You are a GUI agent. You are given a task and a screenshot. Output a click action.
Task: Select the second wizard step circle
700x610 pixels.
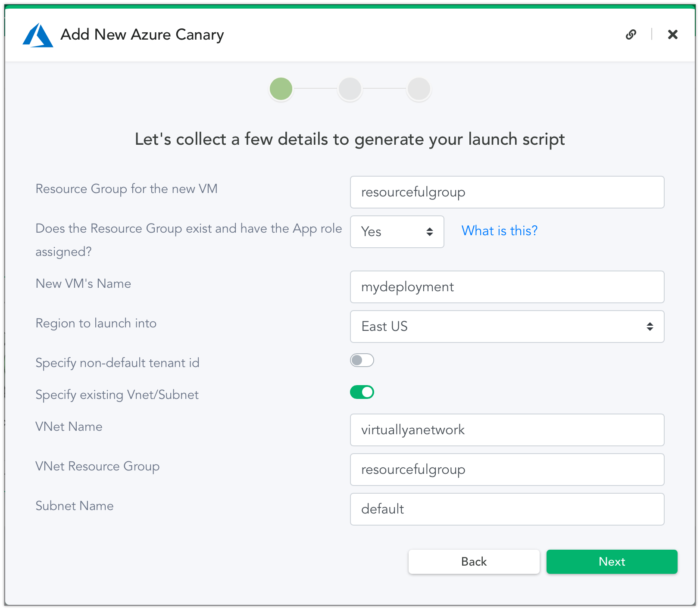[350, 89]
